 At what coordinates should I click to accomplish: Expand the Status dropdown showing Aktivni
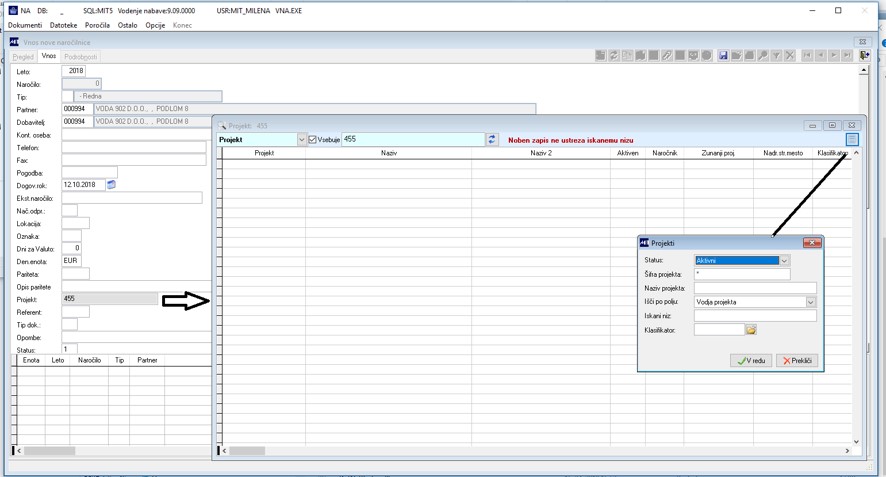[x=784, y=261]
